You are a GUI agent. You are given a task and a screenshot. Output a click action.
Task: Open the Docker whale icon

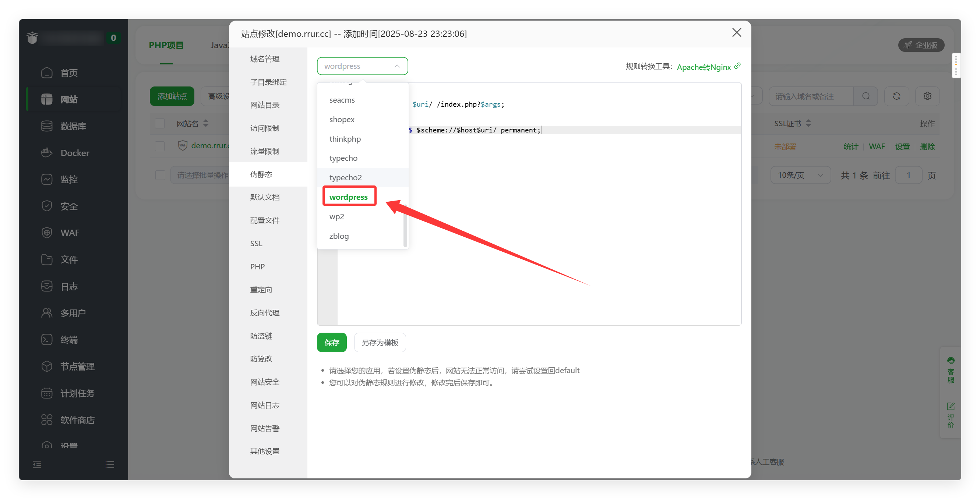tap(46, 152)
